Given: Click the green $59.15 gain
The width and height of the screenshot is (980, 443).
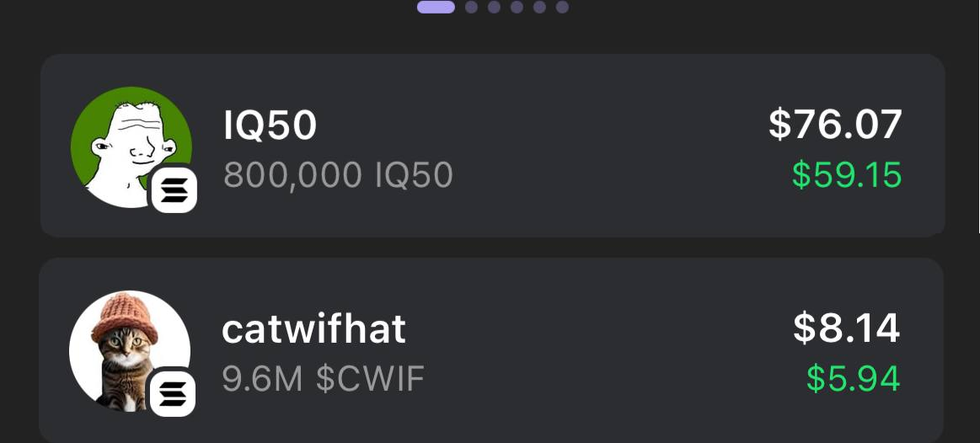Looking at the screenshot, I should tap(847, 175).
